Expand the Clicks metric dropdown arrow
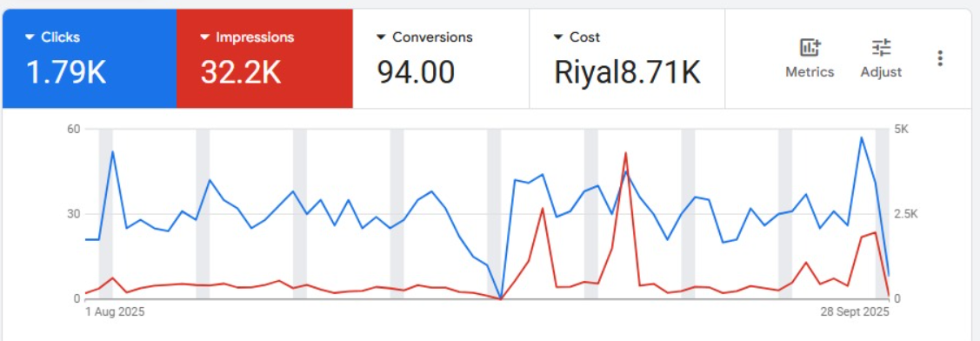Screen dimensions: 980x341 coord(29,37)
